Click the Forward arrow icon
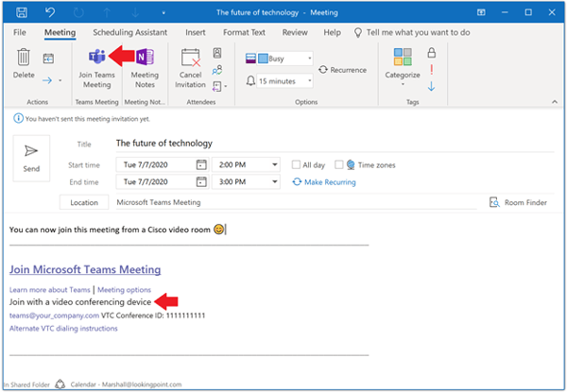Image resolution: width=567 pixels, height=392 pixels. coord(47,80)
